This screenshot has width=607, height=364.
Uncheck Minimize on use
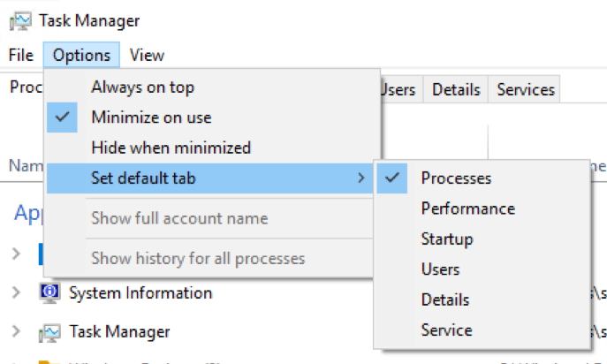tap(150, 118)
